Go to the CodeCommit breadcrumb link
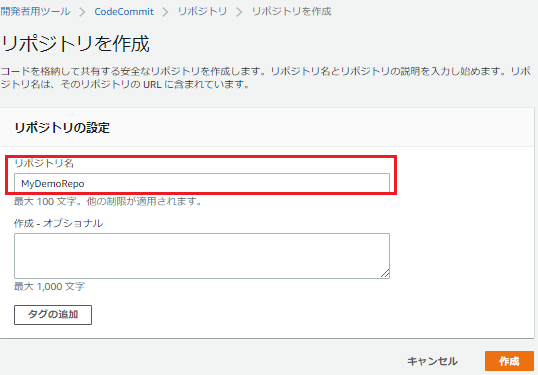Viewport: 538px width, 375px height. (124, 12)
